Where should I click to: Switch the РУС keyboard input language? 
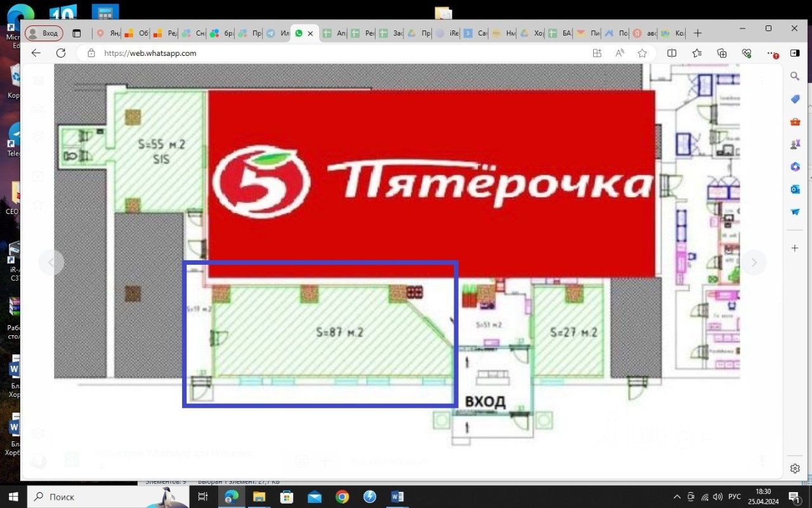735,497
